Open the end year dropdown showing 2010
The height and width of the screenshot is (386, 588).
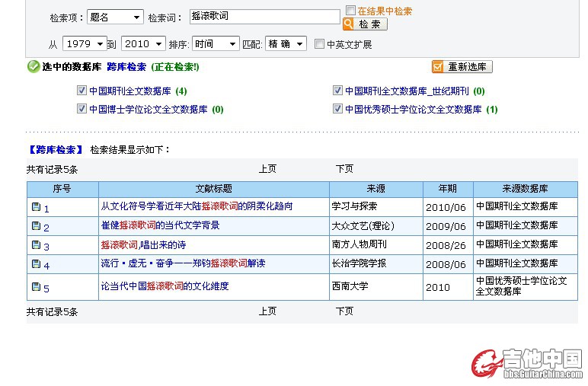pos(144,44)
